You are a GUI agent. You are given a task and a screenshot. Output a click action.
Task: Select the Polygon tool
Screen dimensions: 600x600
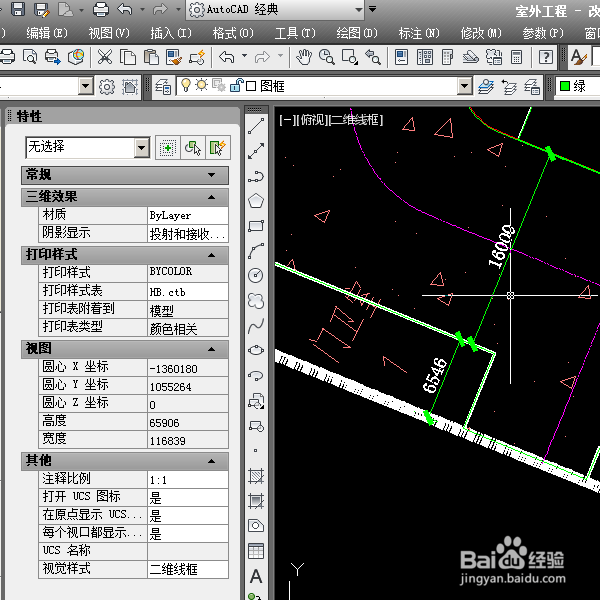click(256, 201)
